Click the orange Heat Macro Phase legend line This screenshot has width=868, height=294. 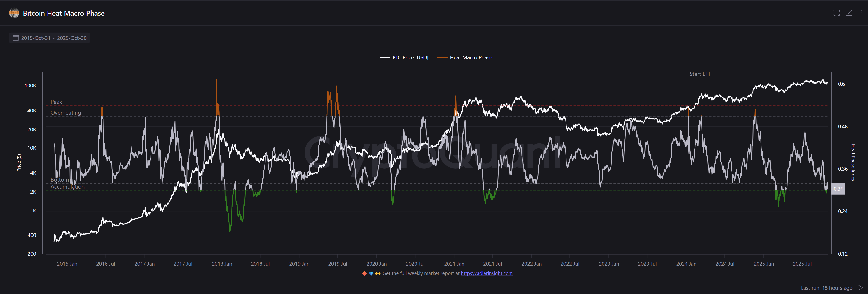[x=442, y=57]
